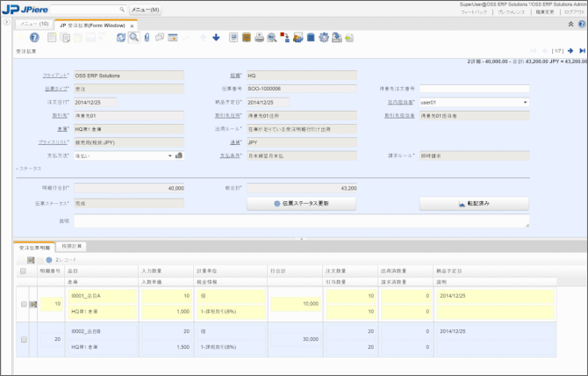
Task: Switch to the メニュー (10) tab
Action: click(34, 24)
